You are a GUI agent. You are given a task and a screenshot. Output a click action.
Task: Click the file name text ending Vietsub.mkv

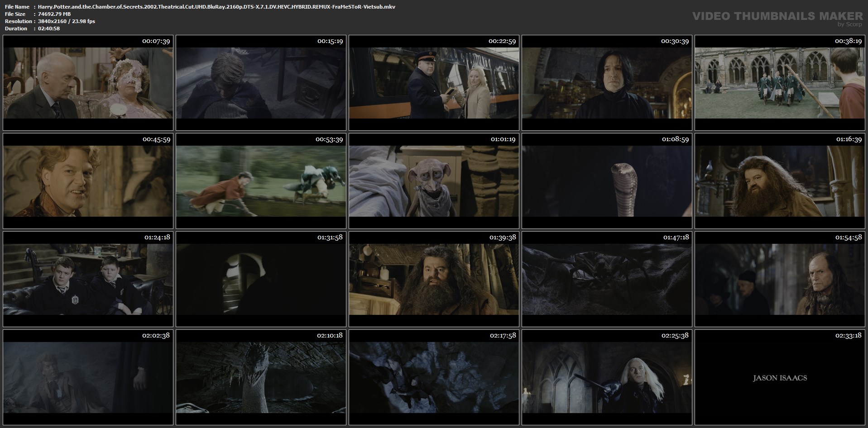216,7
